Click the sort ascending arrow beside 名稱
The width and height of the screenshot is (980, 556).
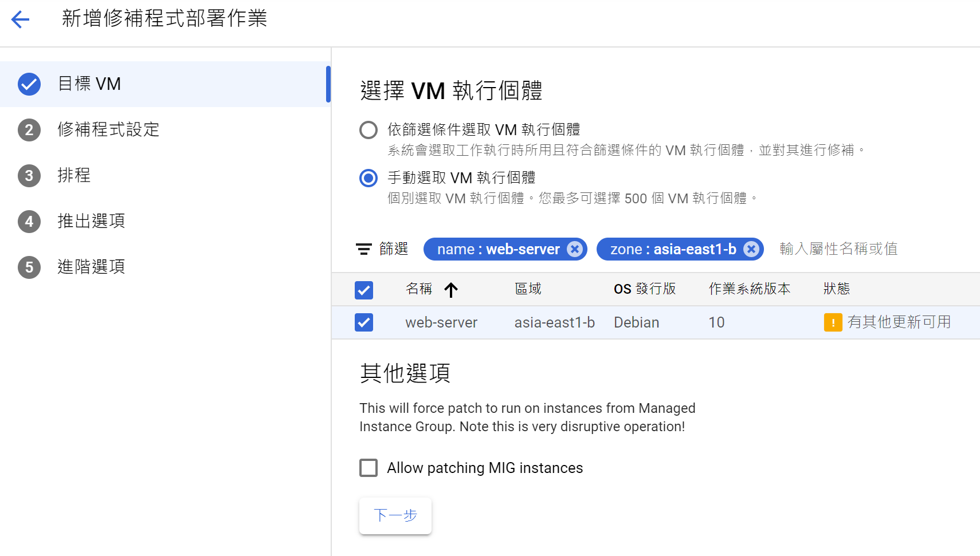451,290
